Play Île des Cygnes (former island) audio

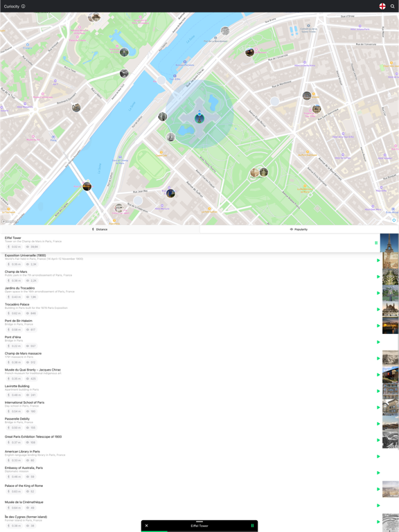[378, 522]
